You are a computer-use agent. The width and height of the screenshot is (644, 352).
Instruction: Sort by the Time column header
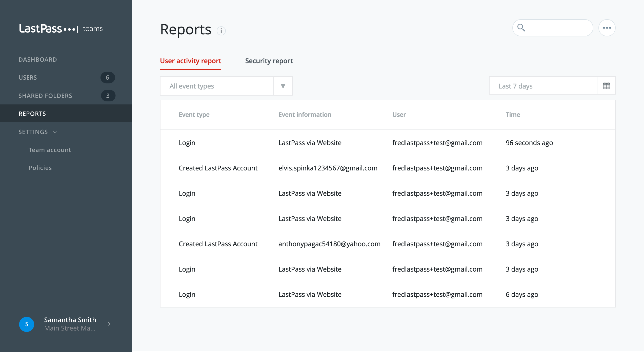point(513,115)
